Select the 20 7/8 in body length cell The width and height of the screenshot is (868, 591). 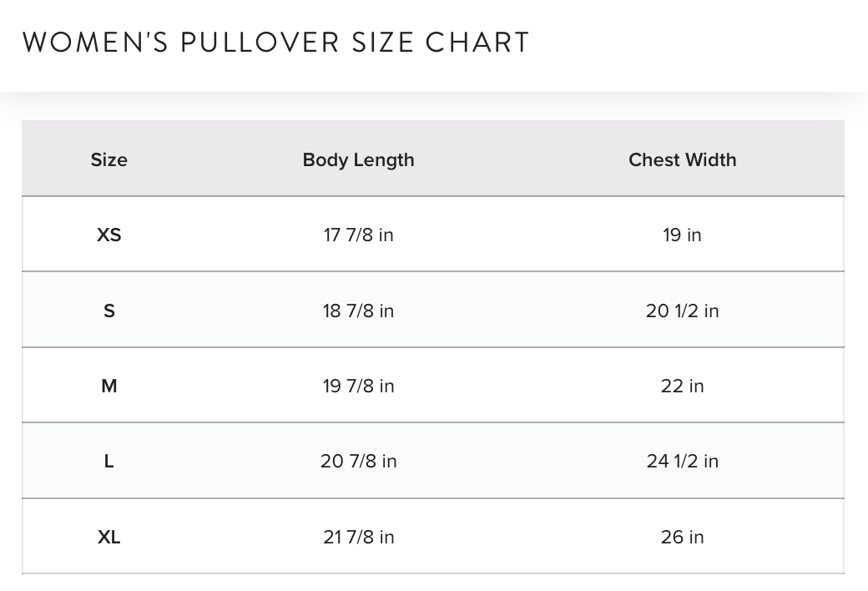click(x=358, y=461)
